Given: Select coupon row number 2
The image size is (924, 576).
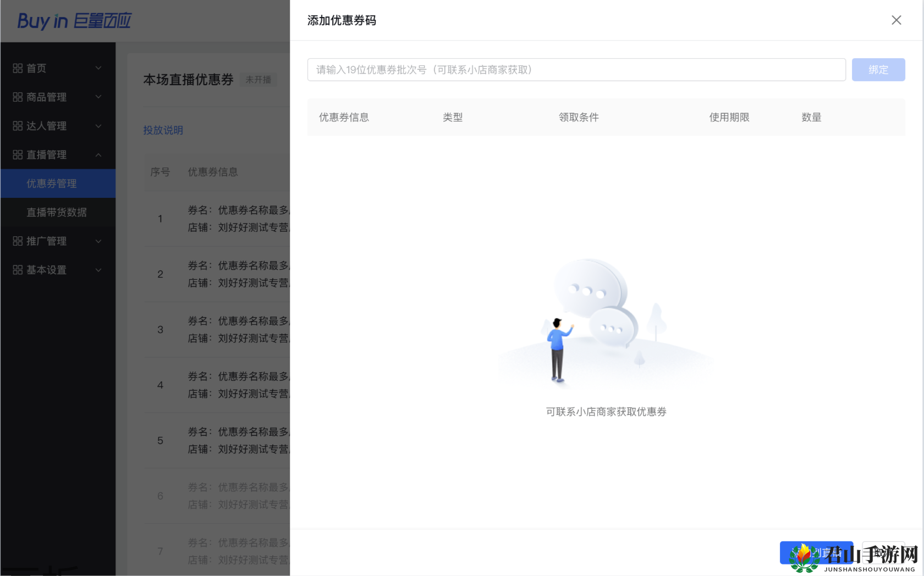Looking at the screenshot, I should tap(217, 274).
